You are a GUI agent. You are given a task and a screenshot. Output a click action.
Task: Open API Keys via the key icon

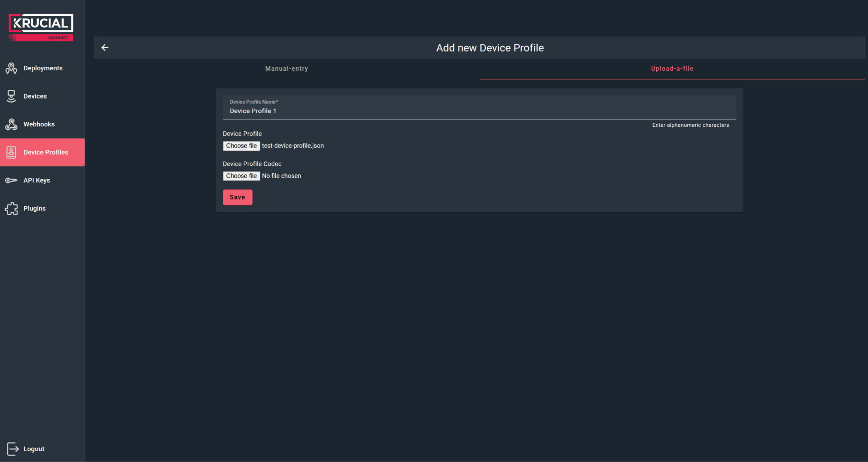11,180
